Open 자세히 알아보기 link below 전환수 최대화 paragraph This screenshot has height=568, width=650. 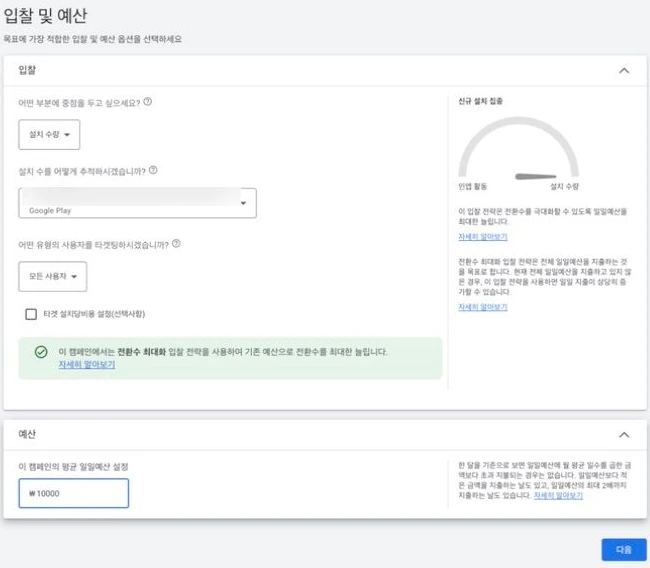(483, 307)
